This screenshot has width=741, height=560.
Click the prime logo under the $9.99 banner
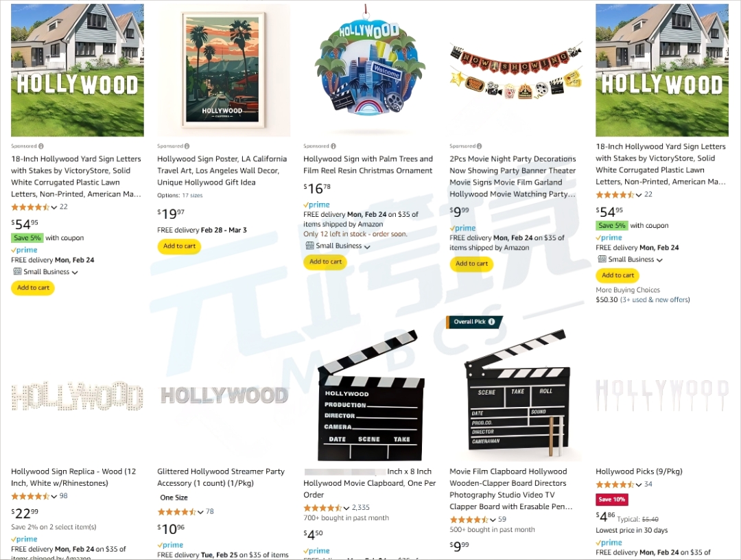pyautogui.click(x=462, y=229)
